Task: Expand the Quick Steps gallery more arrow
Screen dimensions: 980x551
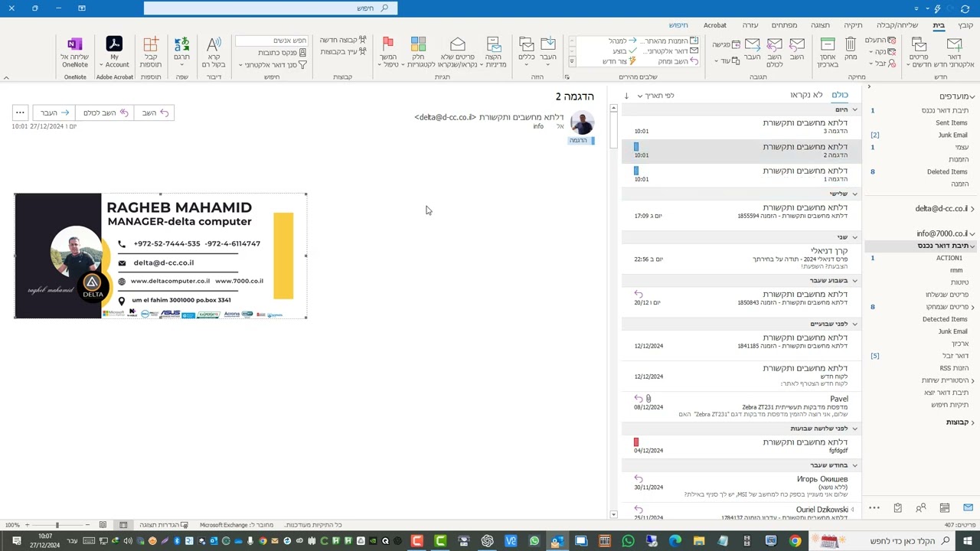Action: click(571, 61)
